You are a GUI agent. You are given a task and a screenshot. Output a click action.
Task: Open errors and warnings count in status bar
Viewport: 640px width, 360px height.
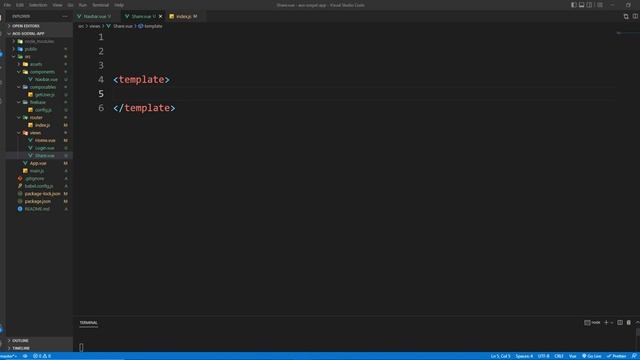pos(42,356)
